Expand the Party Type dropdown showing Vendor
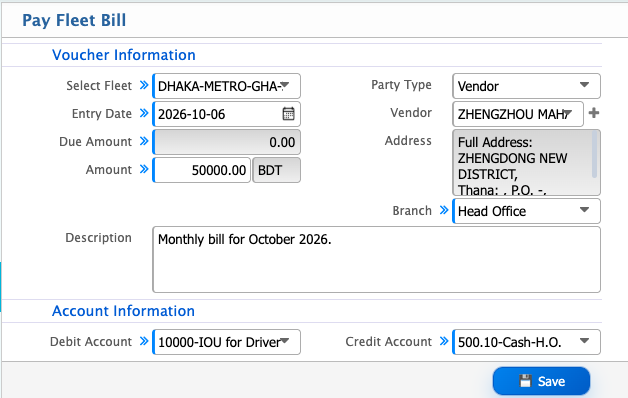Viewport: 628px width, 398px height. coord(526,86)
